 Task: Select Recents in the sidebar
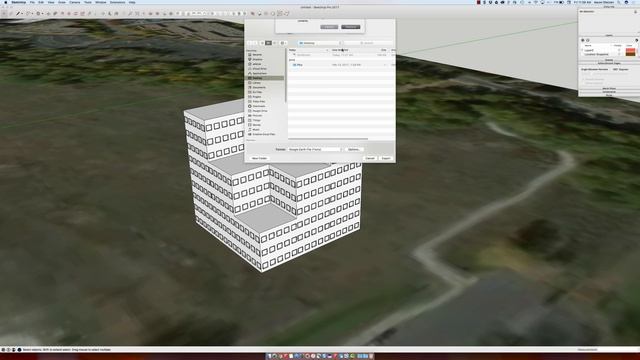click(x=257, y=54)
